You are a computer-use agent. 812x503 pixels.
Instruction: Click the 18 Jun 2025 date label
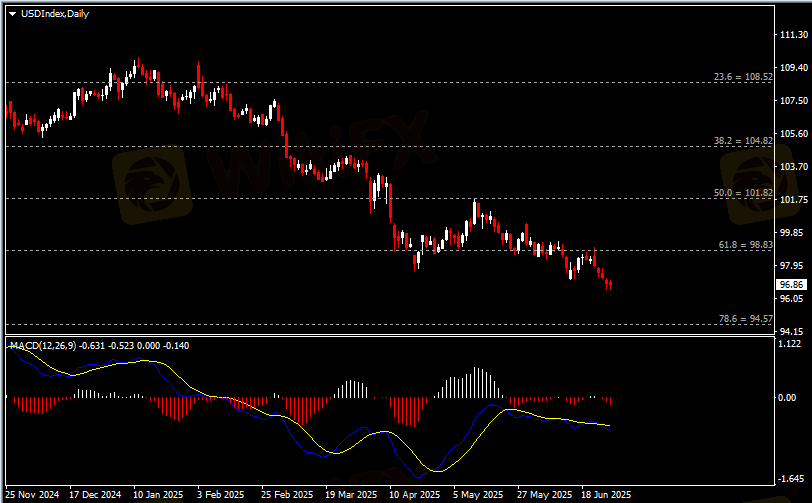606,495
